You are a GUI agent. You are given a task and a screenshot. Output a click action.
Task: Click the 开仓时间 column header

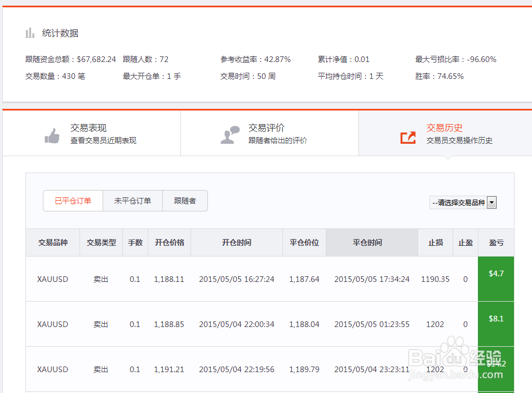point(236,242)
